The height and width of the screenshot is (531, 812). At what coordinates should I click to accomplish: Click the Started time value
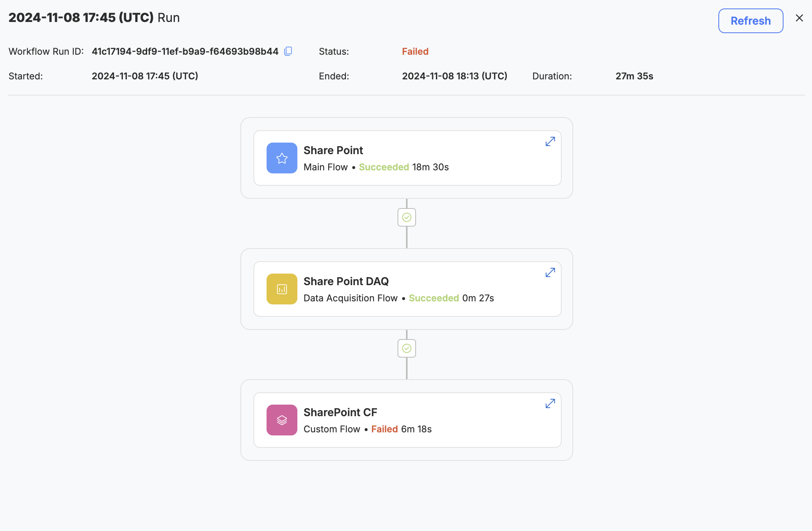(145, 76)
